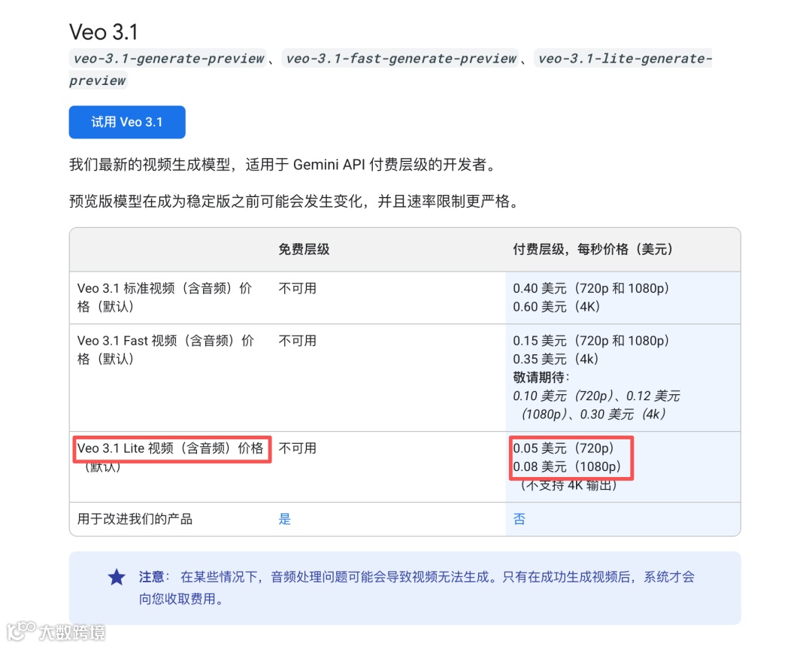Select the 0.60 美元（4K）price
The image size is (812, 647).
click(x=556, y=307)
